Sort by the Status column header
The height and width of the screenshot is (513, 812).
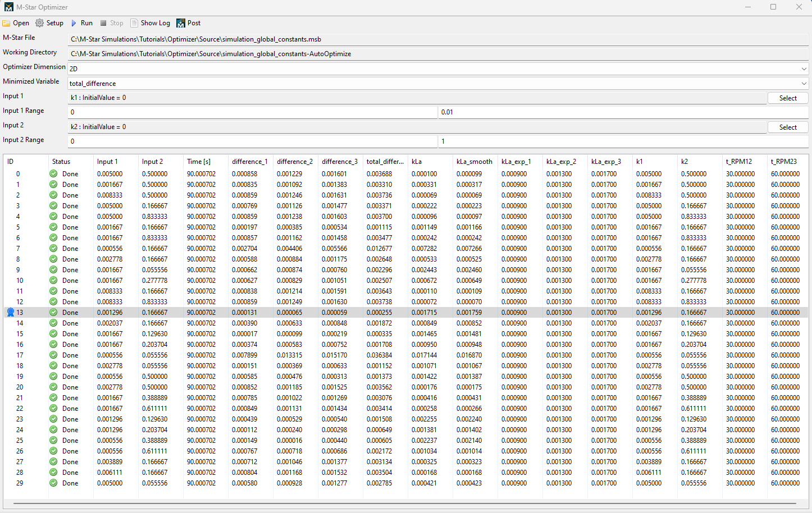click(71, 162)
